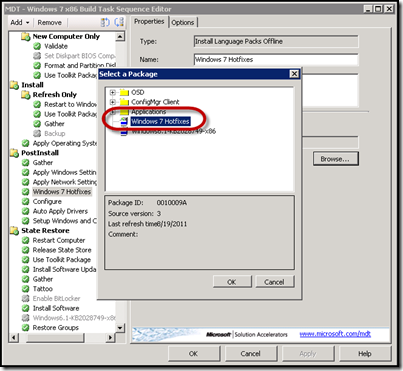Select Apply Windows Settings step

click(x=64, y=172)
